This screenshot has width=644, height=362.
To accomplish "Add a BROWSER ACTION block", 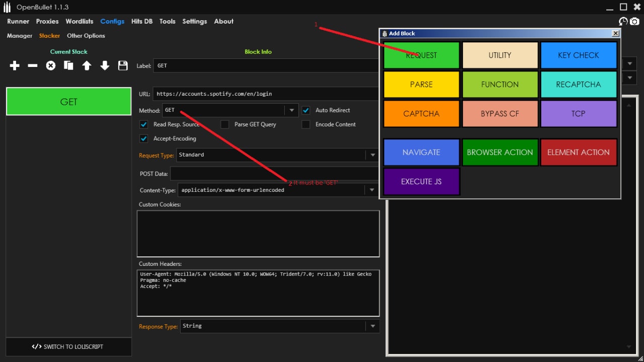I will click(500, 153).
